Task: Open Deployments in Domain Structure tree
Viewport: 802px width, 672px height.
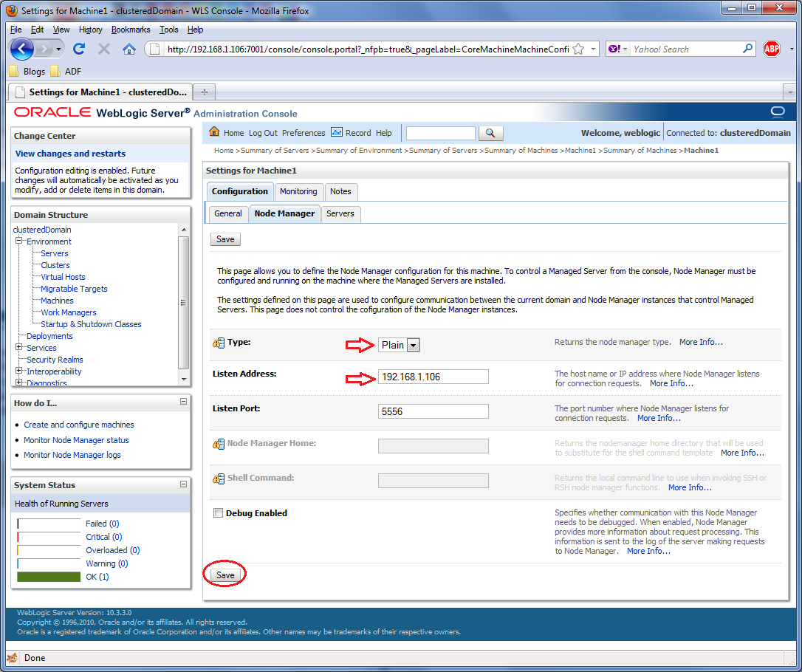Action: (x=49, y=336)
